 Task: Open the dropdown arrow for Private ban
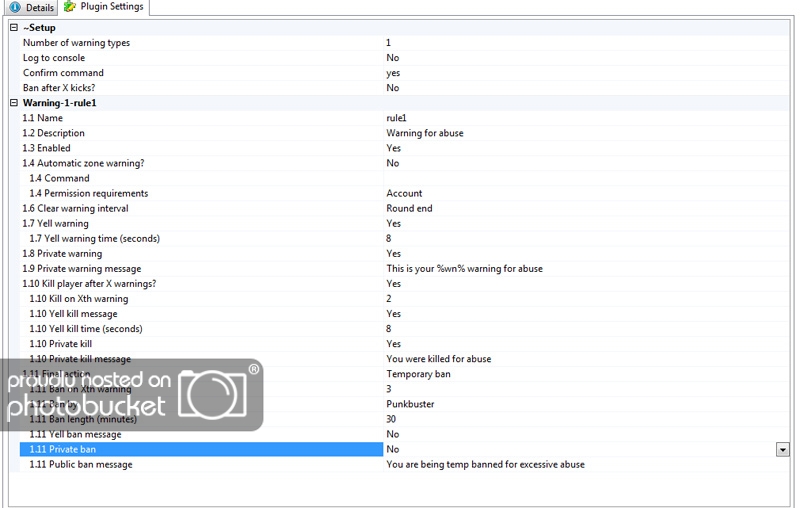[782, 450]
